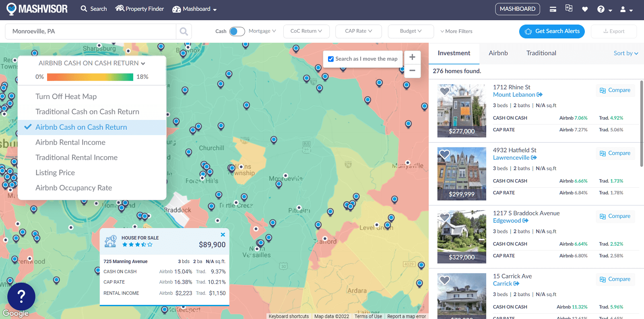Open Keyboard shortcuts on map footer

coord(289,316)
